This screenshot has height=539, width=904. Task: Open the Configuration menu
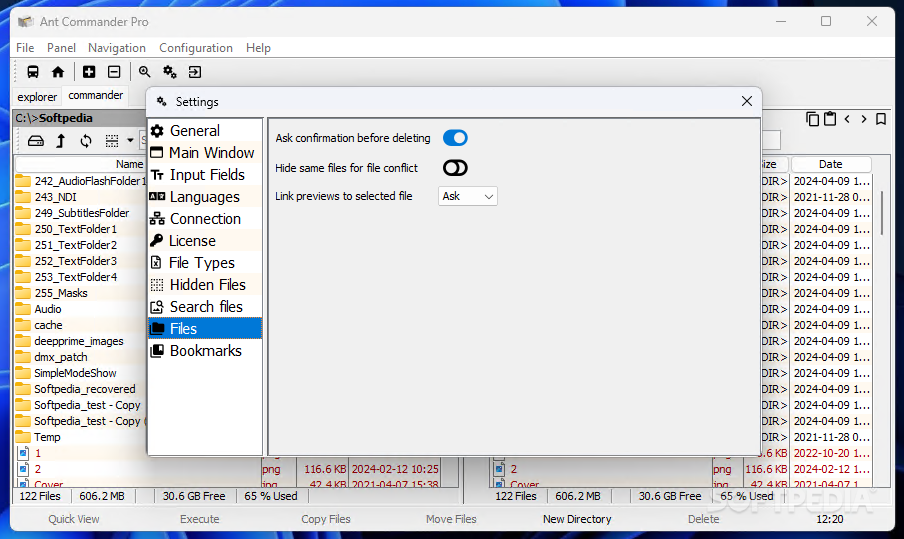tap(195, 48)
